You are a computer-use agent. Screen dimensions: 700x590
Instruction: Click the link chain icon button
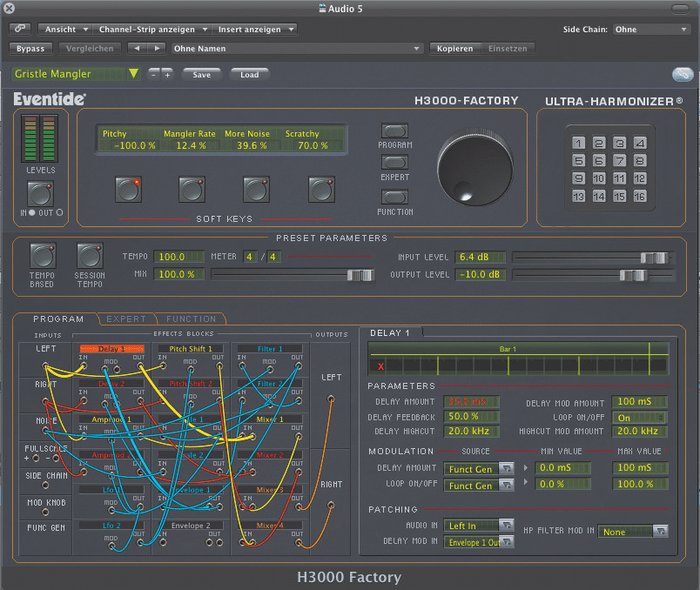20,29
